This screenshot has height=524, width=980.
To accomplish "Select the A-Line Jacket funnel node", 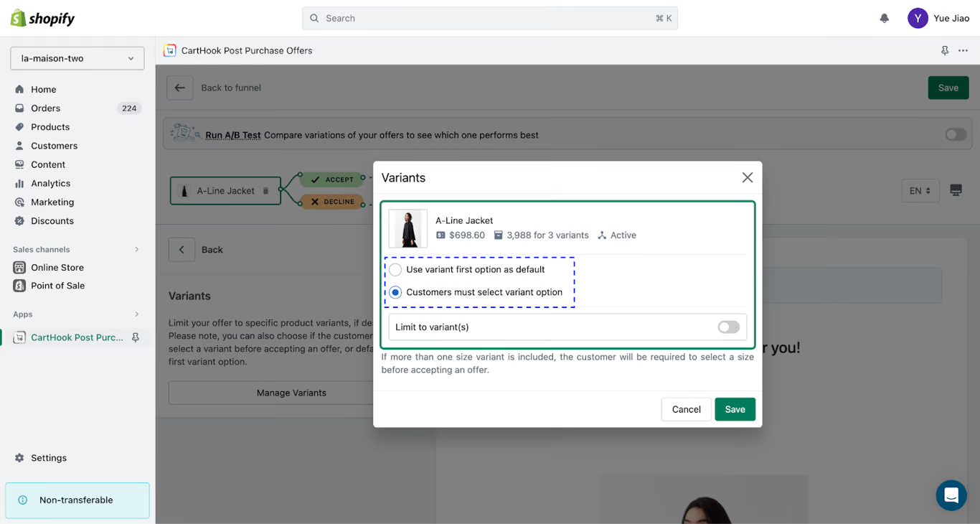I will tap(225, 191).
